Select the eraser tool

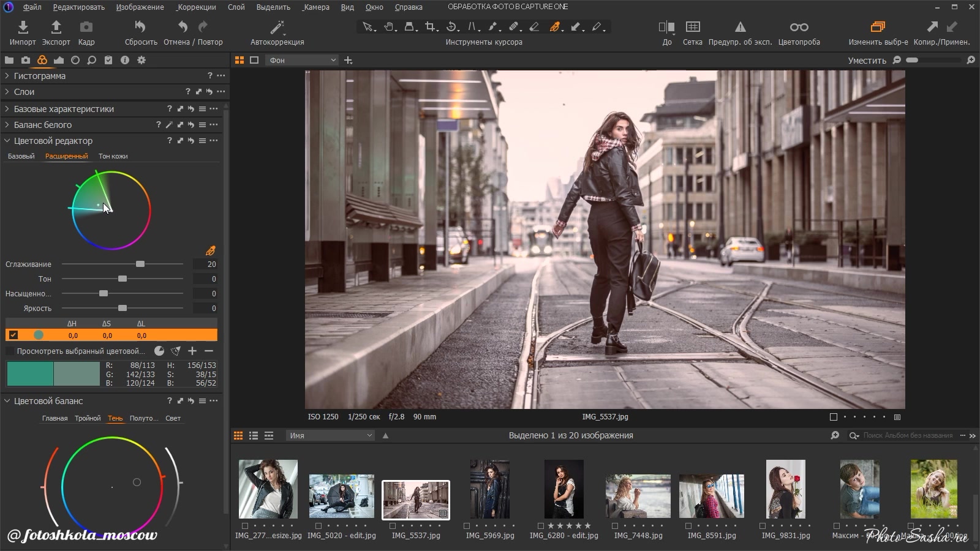534,27
